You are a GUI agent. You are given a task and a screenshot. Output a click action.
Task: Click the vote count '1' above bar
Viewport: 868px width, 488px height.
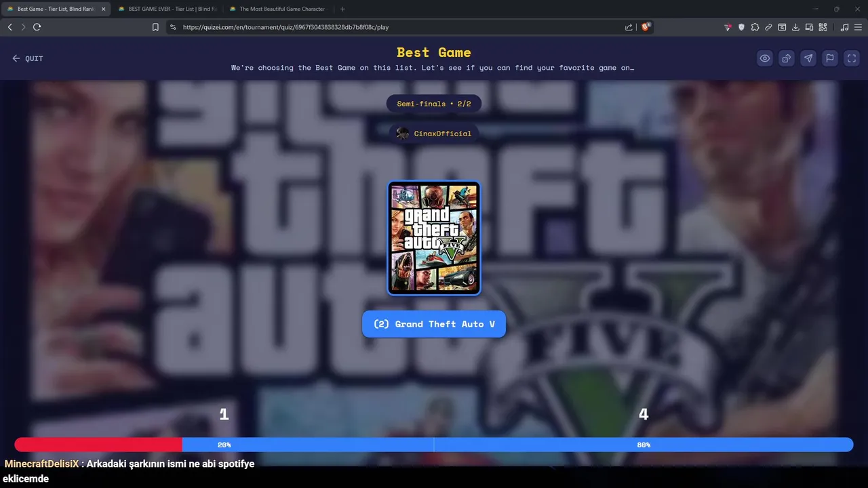(x=224, y=414)
